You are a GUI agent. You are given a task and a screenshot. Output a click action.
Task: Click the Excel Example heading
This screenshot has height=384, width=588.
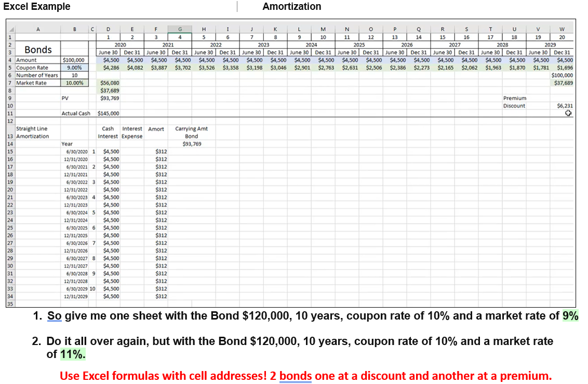(x=37, y=6)
